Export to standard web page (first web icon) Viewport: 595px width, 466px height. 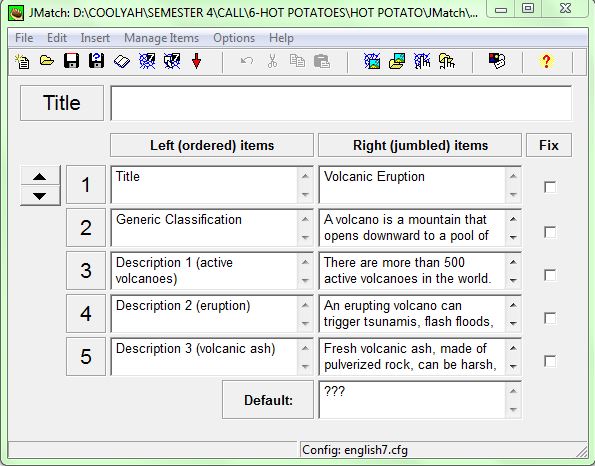[x=147, y=61]
